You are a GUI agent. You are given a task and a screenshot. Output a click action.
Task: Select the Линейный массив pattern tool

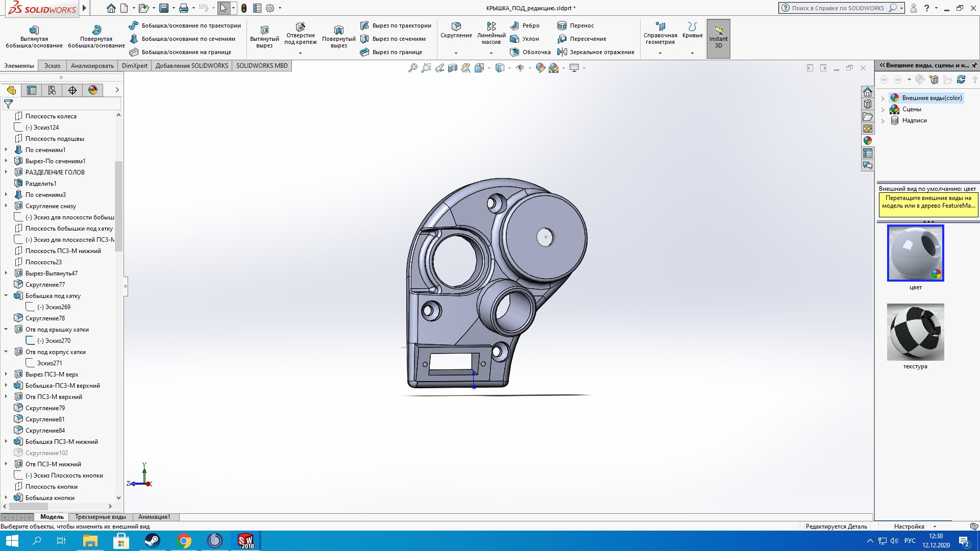(x=491, y=33)
